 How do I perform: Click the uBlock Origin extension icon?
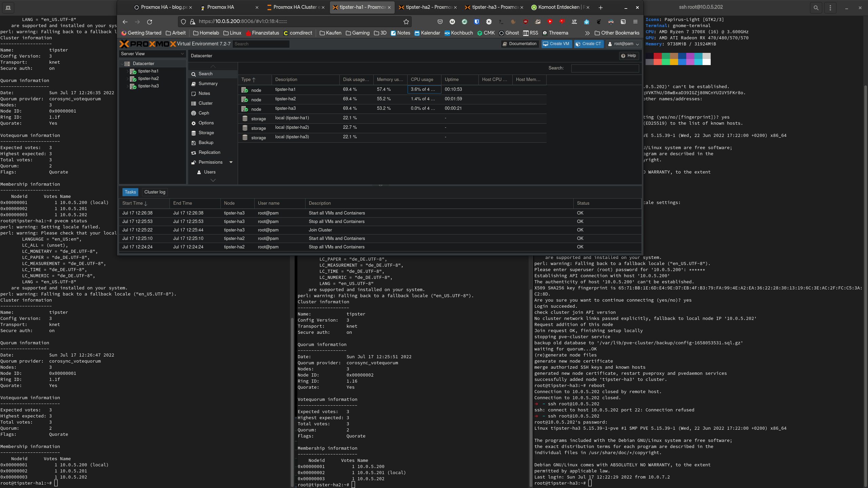click(x=526, y=22)
